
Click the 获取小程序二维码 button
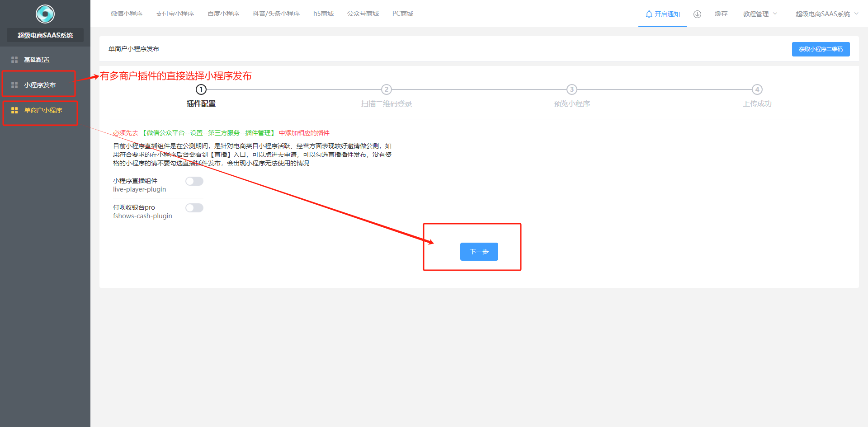(821, 49)
